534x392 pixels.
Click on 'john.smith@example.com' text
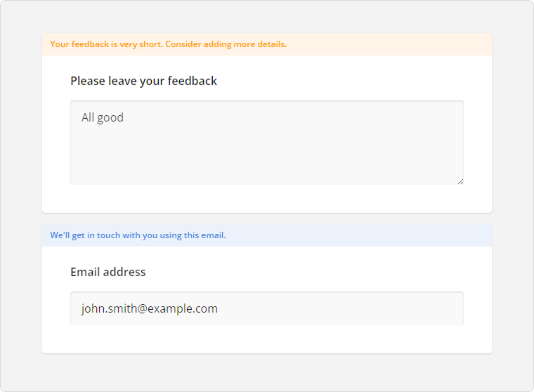click(x=149, y=308)
